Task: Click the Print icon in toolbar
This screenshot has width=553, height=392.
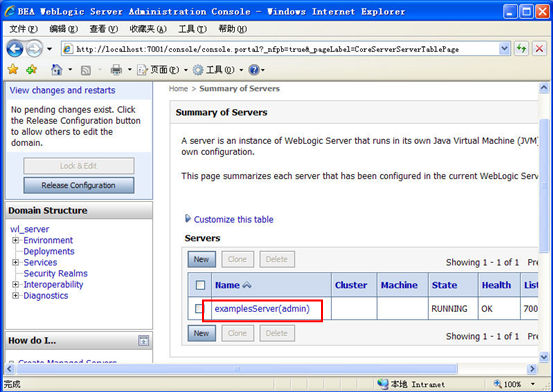Action: [x=116, y=70]
